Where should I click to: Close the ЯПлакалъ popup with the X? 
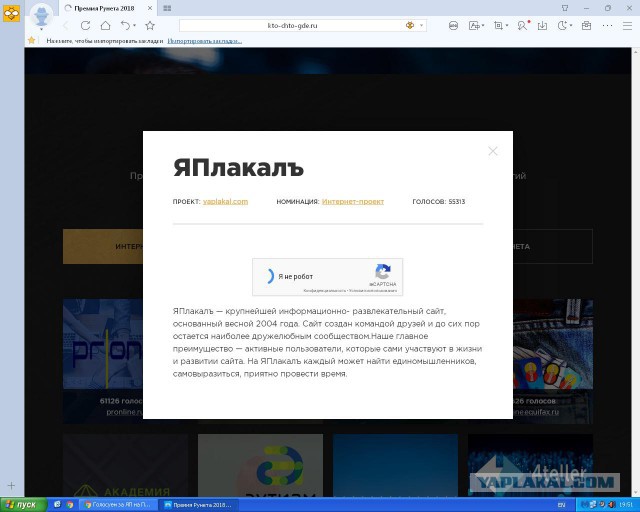click(493, 151)
